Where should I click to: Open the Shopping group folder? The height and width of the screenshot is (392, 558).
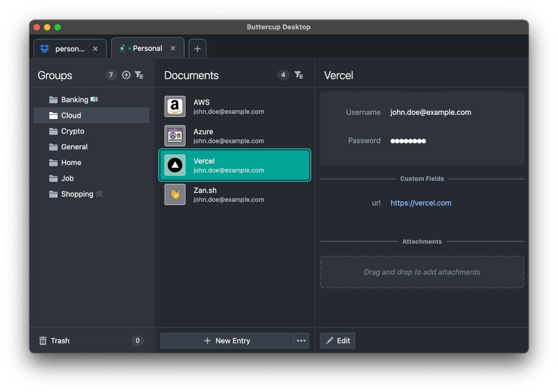(x=77, y=194)
